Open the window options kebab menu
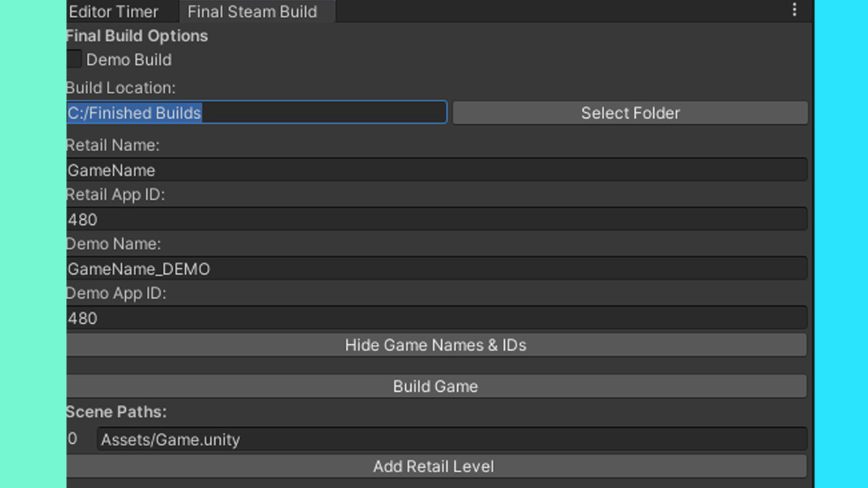Viewport: 868px width, 488px height. tap(794, 10)
